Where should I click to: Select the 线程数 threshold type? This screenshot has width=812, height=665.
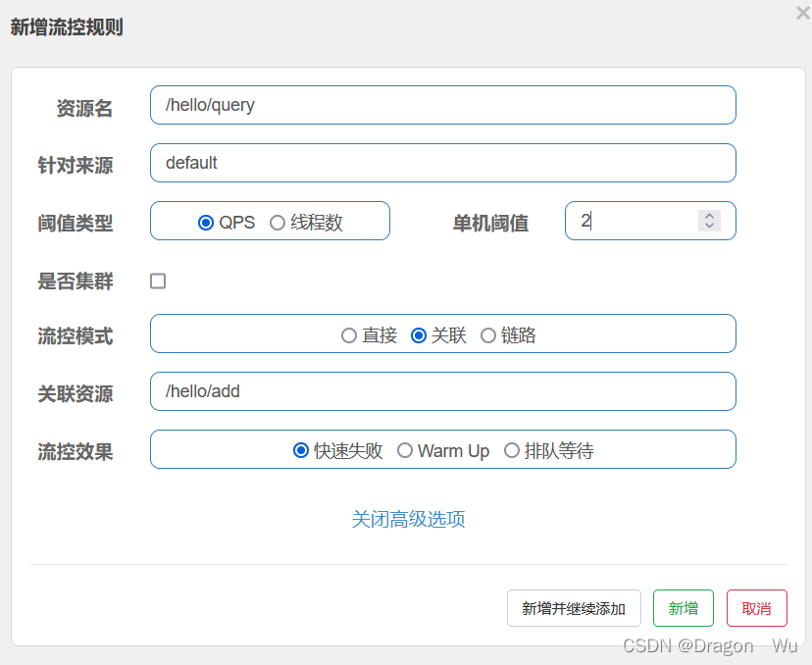point(278,223)
